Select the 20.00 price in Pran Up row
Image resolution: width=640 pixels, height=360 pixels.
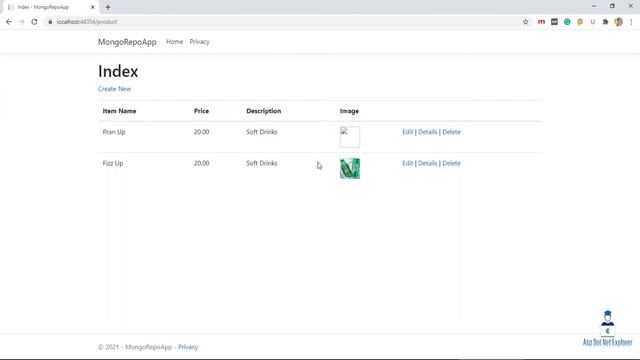(x=201, y=132)
